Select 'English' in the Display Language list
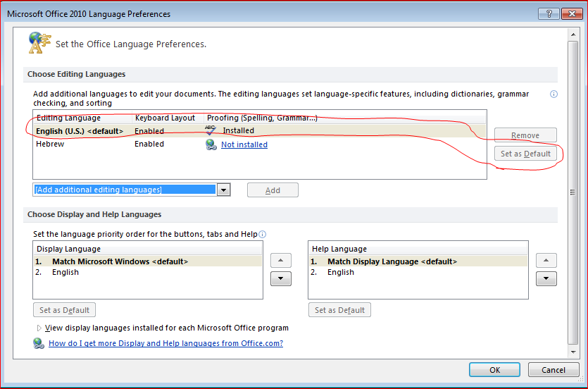Image resolution: width=588 pixels, height=389 pixels. [x=148, y=272]
